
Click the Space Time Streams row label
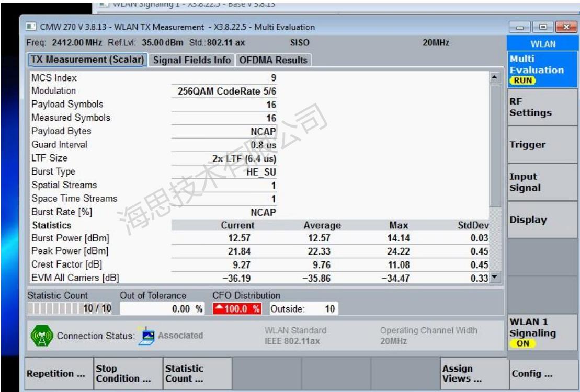(x=74, y=199)
